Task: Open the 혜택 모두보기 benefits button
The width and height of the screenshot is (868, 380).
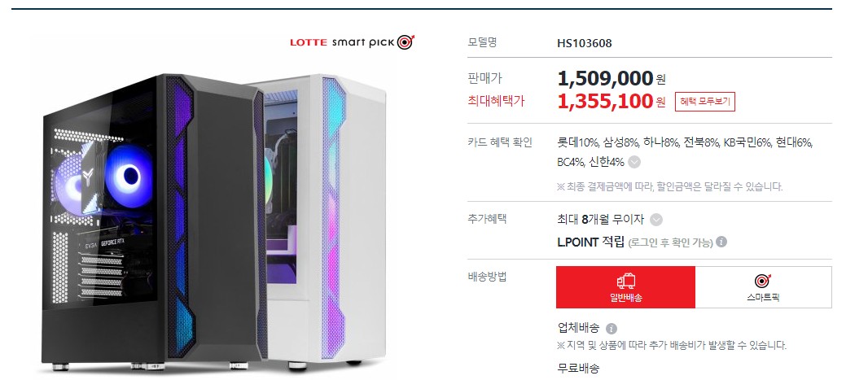Action: (704, 102)
